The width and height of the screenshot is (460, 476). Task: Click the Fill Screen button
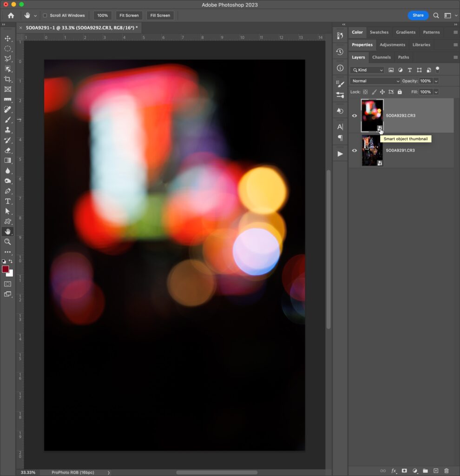pyautogui.click(x=160, y=15)
